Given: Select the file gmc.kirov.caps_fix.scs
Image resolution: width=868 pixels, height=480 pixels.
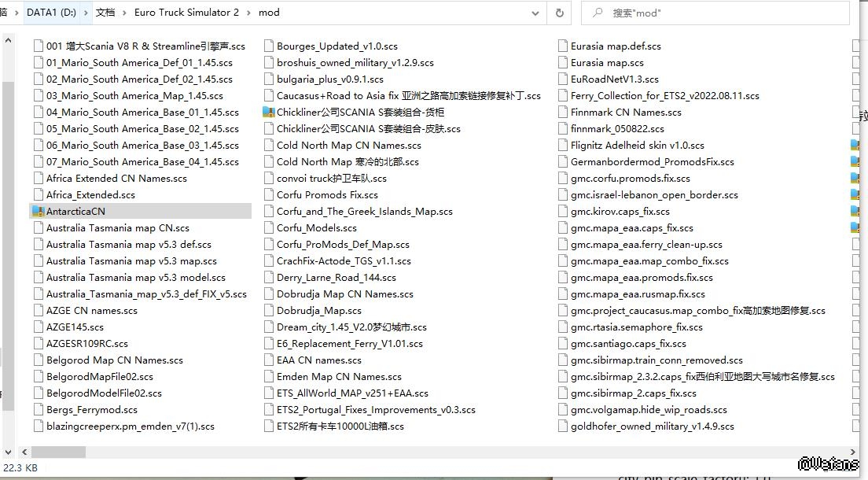Looking at the screenshot, I should click(620, 212).
